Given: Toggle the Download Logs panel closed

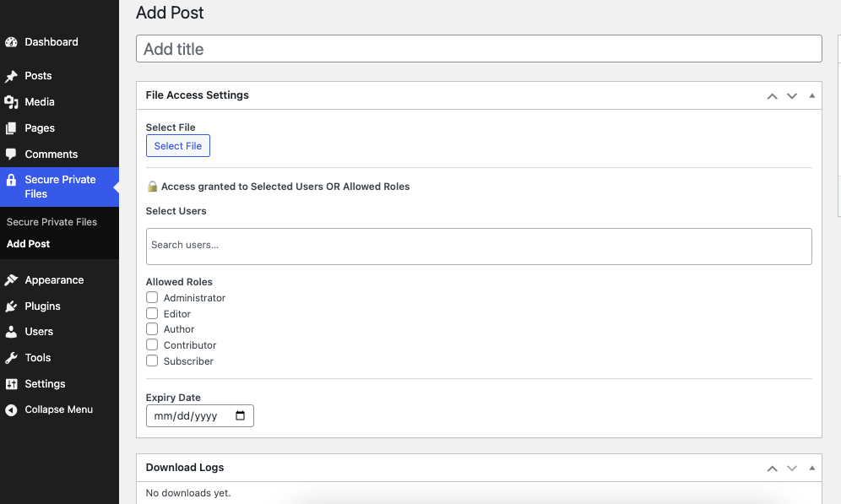Looking at the screenshot, I should pos(811,468).
